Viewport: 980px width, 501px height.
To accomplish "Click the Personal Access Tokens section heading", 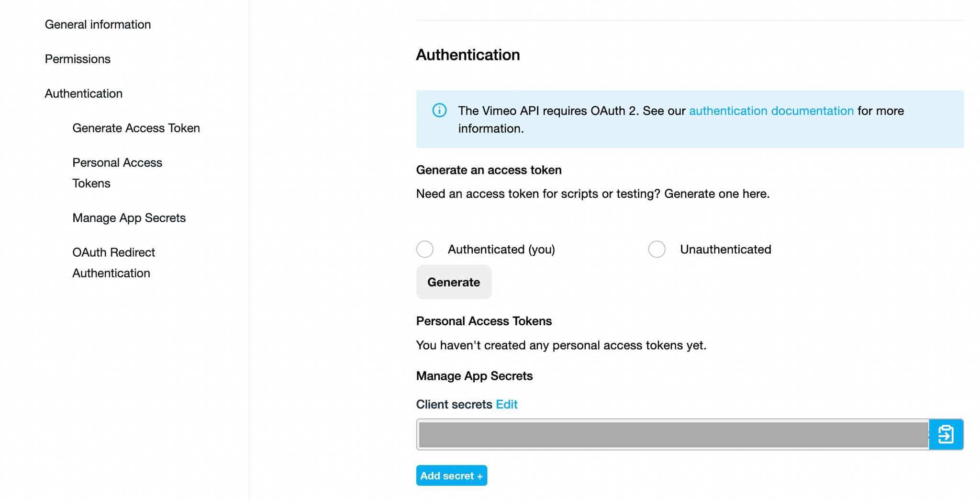I will pos(484,321).
